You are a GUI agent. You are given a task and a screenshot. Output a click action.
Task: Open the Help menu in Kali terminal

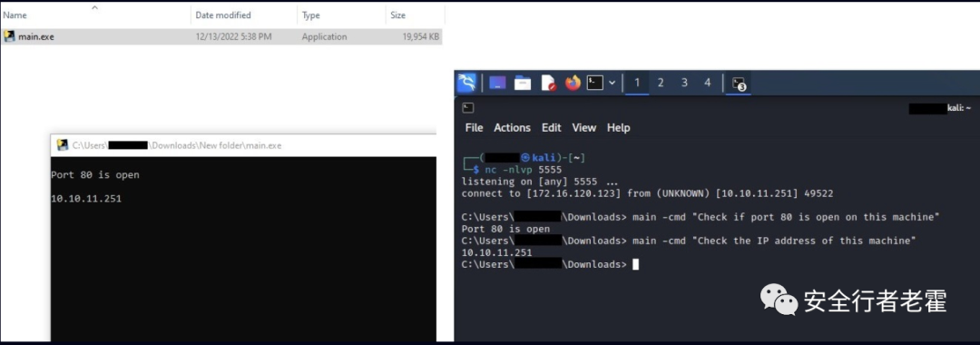click(618, 127)
